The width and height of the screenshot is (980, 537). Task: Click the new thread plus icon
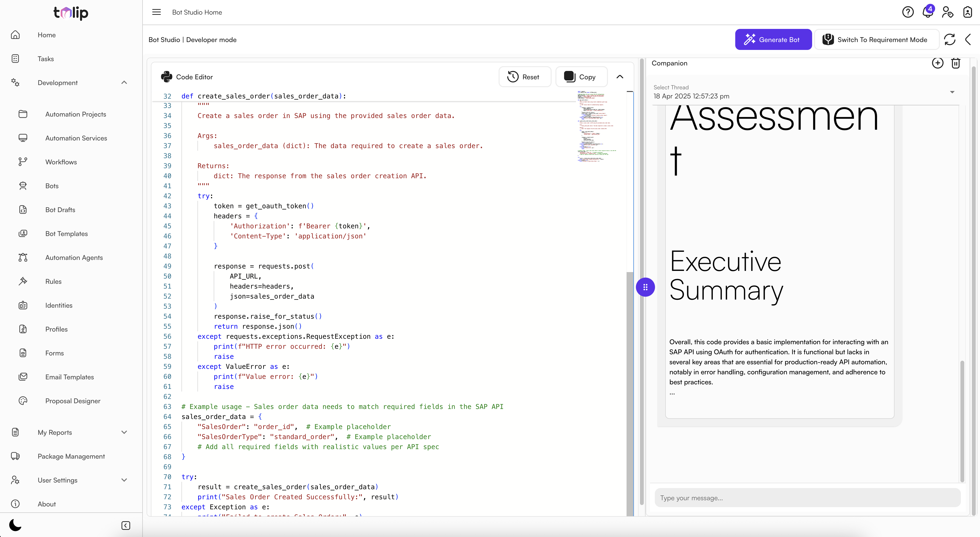click(x=937, y=63)
